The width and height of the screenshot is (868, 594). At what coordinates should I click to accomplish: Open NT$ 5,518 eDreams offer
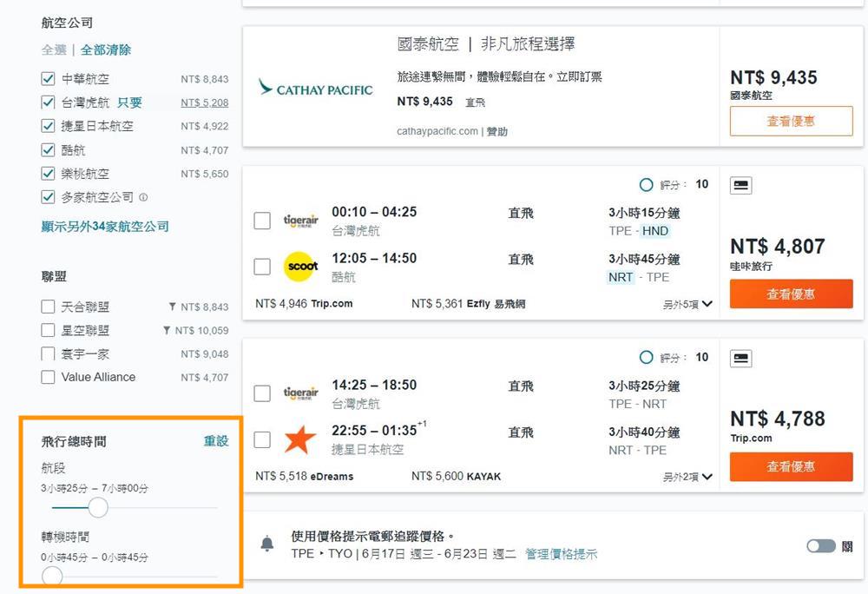(x=305, y=477)
